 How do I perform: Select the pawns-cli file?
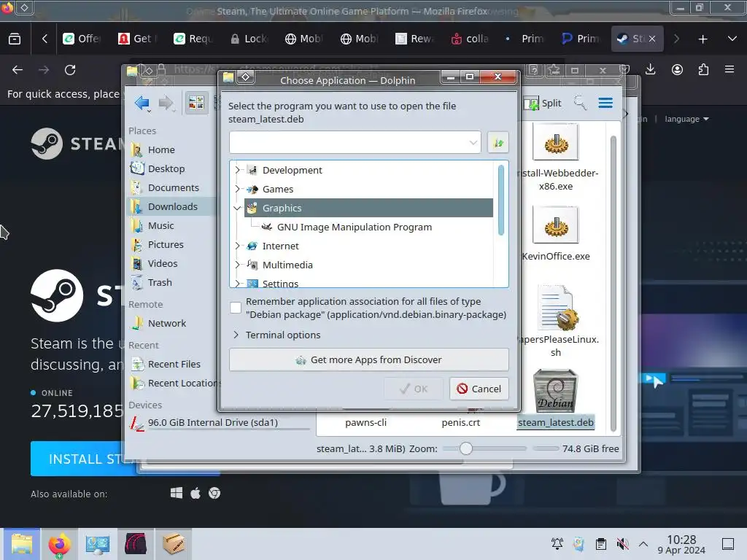point(366,422)
